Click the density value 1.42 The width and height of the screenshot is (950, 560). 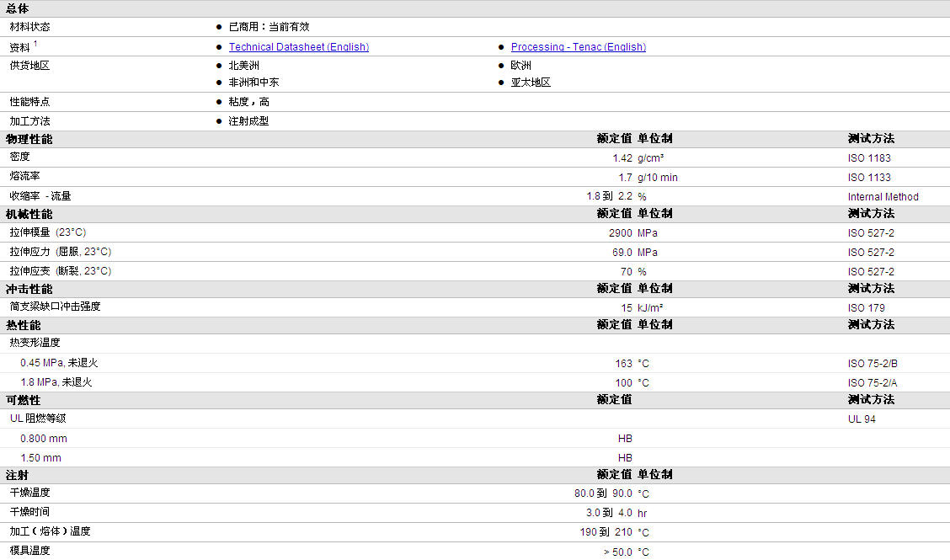click(622, 158)
